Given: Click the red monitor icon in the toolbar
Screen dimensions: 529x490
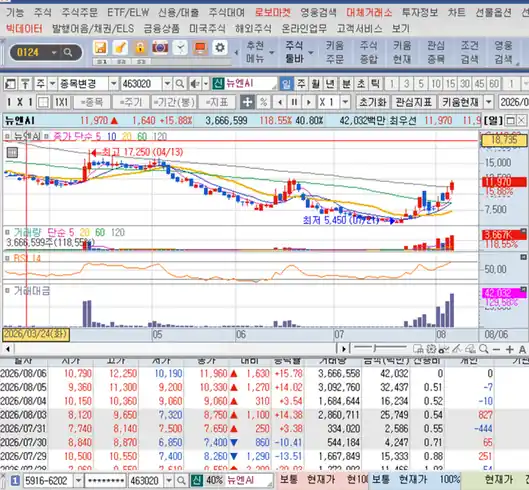Looking at the screenshot, I should point(200,48).
